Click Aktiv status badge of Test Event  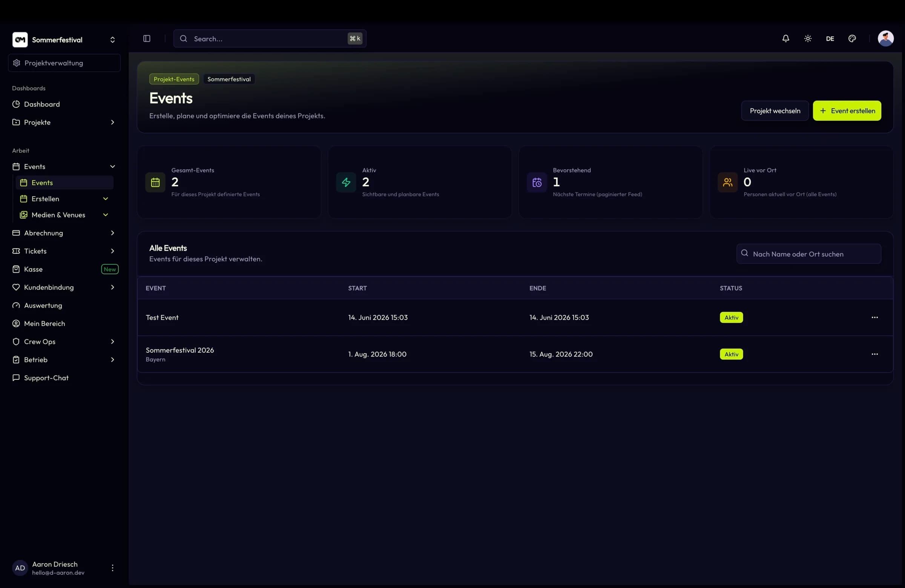point(731,317)
